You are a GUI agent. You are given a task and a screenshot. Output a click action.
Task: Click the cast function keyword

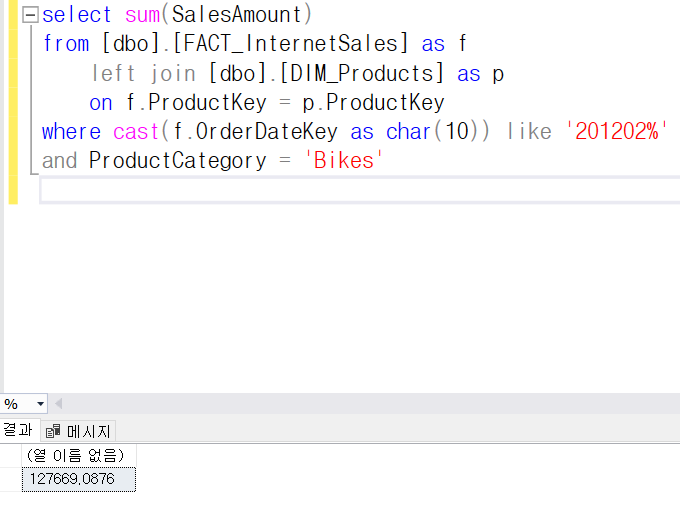136,131
